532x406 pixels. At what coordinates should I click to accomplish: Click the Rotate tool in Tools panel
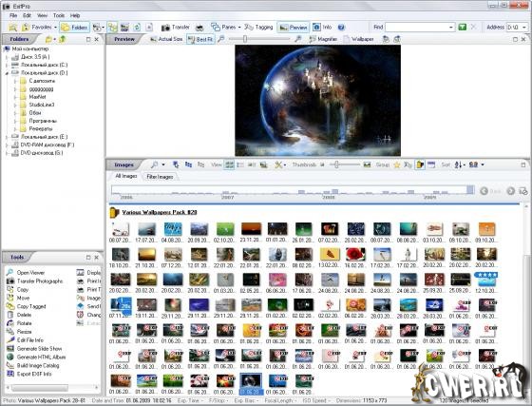click(20, 323)
